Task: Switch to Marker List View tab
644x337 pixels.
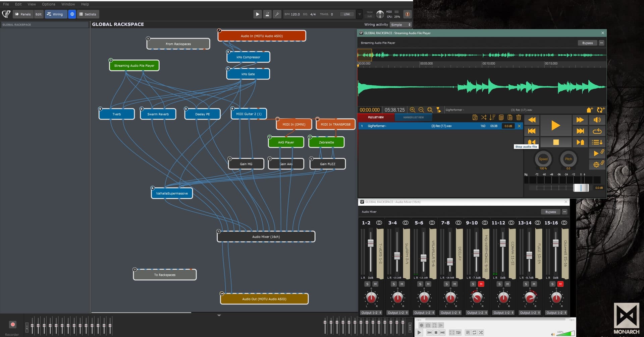Action: pos(413,117)
